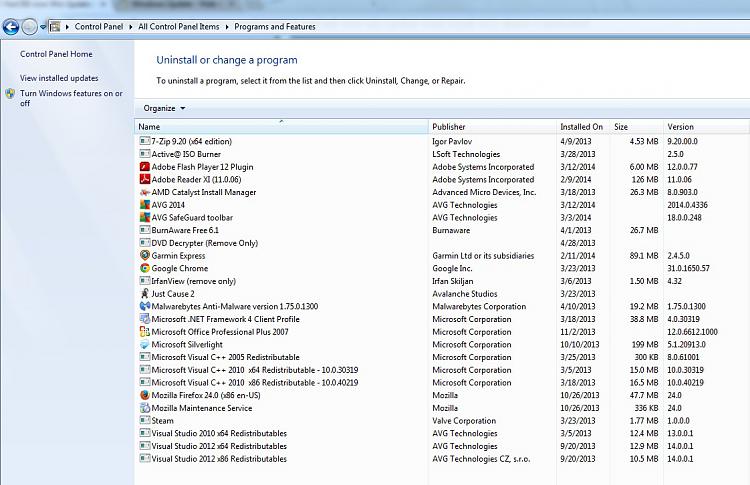Open the Control Panel Home link

pos(56,54)
